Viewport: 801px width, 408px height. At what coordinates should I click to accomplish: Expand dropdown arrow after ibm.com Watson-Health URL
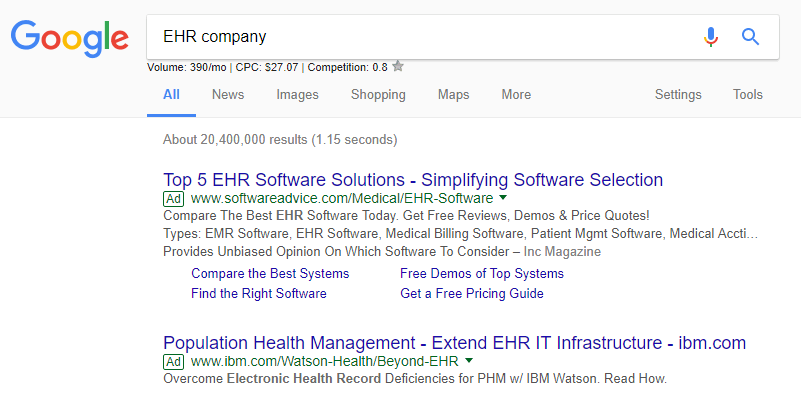coord(469,361)
